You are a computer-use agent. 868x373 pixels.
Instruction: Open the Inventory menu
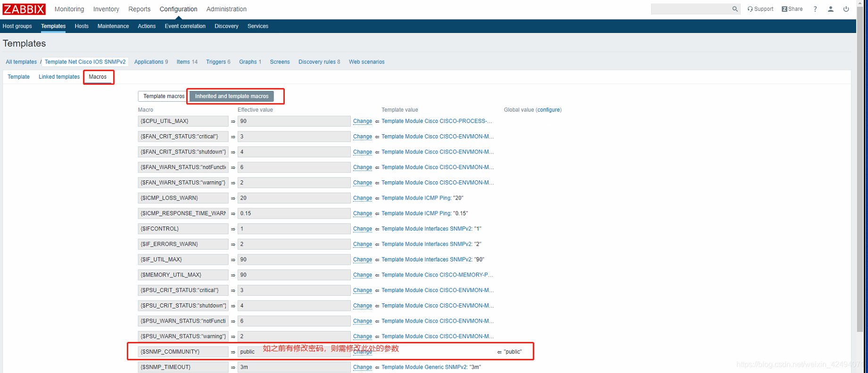click(106, 9)
